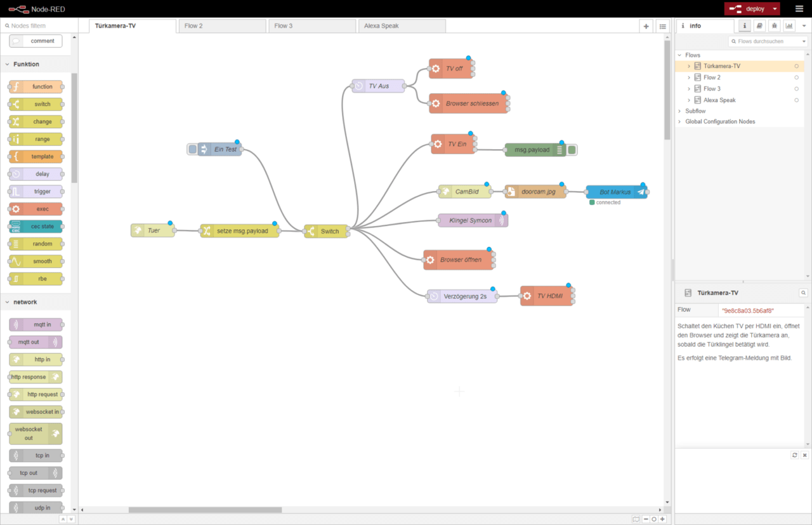Viewport: 812px width, 525px height.
Task: Open the list of flows icon
Action: tap(662, 26)
